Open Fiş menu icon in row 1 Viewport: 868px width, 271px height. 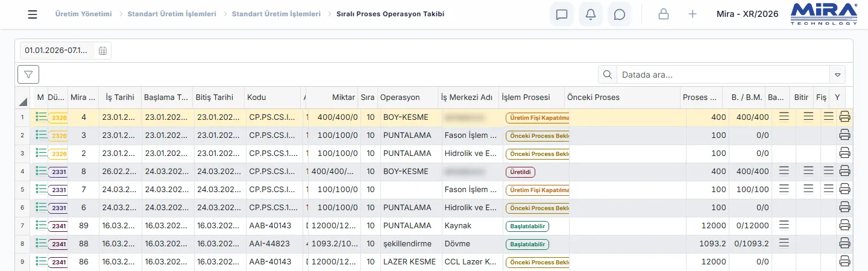(828, 116)
